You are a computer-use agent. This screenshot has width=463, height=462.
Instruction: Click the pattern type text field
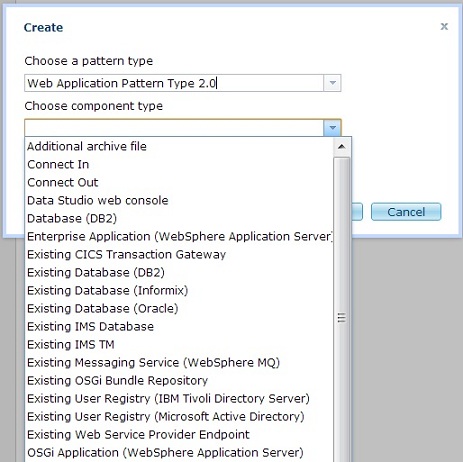point(174,83)
